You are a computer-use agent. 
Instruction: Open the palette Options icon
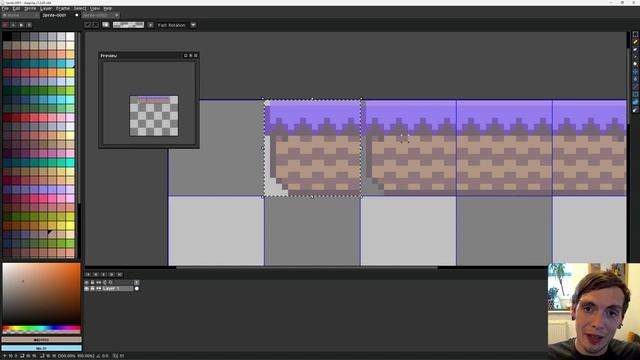(29, 25)
